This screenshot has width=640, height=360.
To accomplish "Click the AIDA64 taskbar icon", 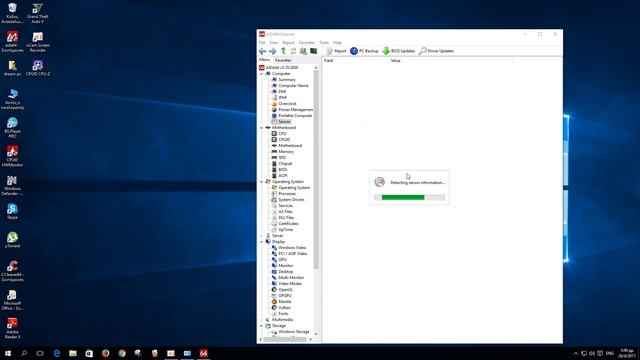I will (x=203, y=353).
